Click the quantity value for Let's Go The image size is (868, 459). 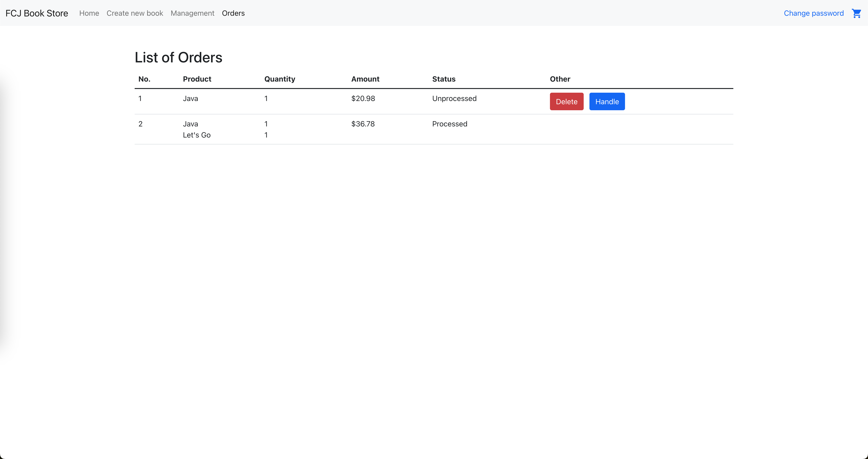(266, 135)
